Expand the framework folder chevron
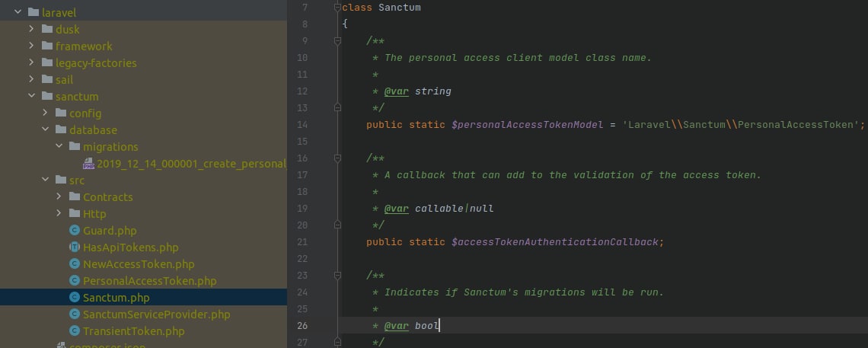Viewport: 868px width, 348px height. point(31,46)
